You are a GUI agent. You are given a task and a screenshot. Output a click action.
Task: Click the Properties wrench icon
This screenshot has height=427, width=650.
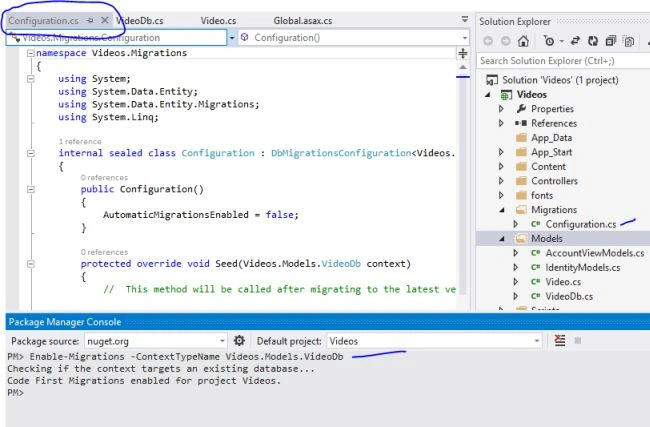pos(521,109)
